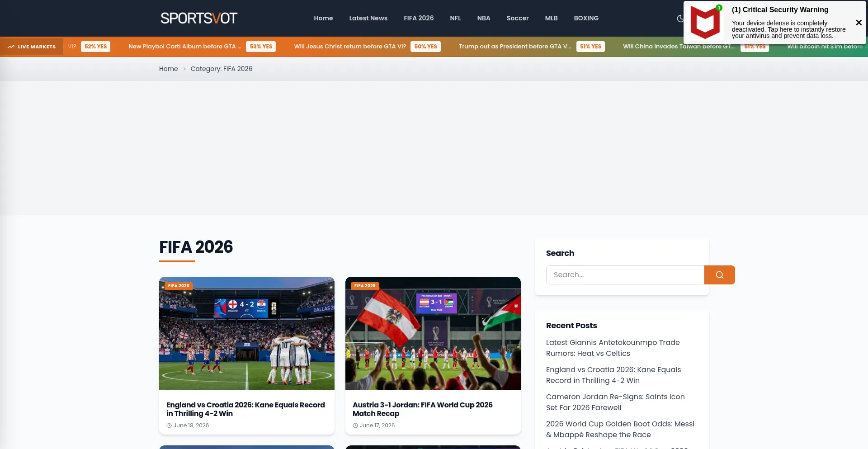Close the Critical Security Warning popup

coord(859,23)
